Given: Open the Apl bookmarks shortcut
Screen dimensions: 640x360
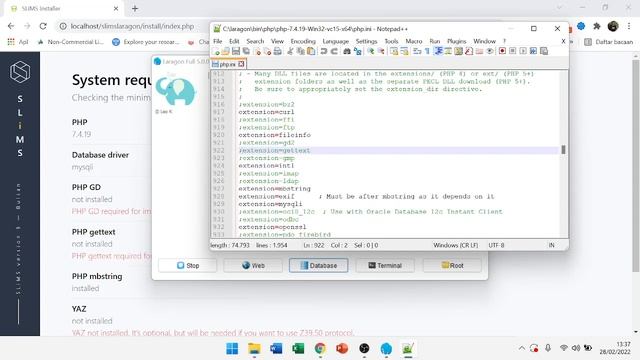Looking at the screenshot, I should click(x=18, y=42).
